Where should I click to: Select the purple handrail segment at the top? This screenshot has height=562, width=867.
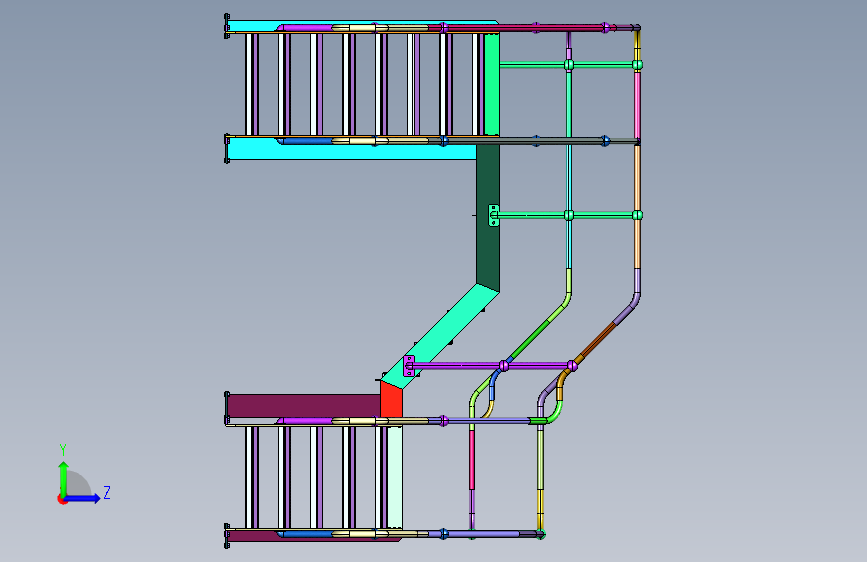pyautogui.click(x=307, y=28)
